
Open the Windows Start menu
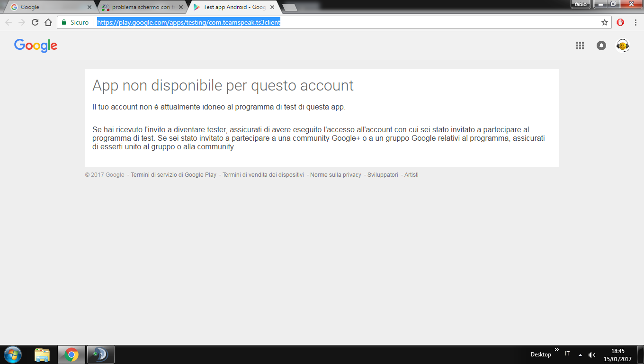click(x=13, y=355)
